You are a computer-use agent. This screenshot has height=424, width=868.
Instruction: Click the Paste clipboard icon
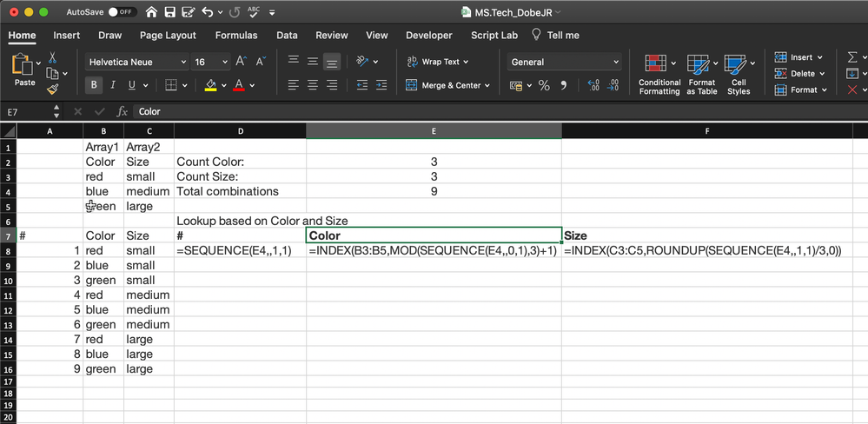[22, 64]
